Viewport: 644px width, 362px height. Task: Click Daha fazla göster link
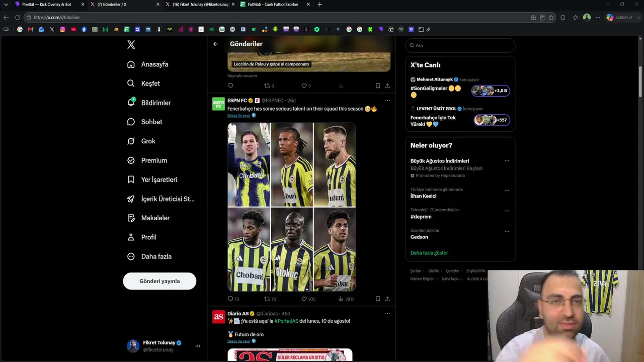pyautogui.click(x=429, y=253)
